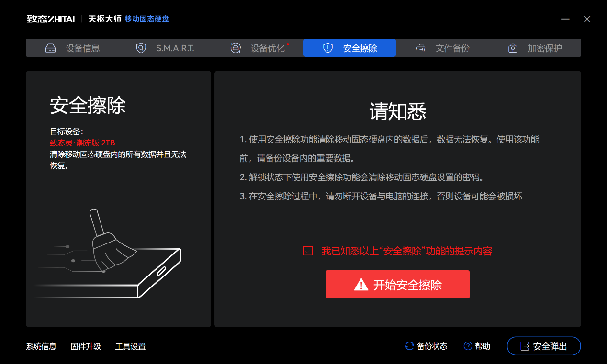Toggle the 我已知悉 acknowledgment checkbox
Viewport: 607px width, 364px height.
tap(308, 251)
